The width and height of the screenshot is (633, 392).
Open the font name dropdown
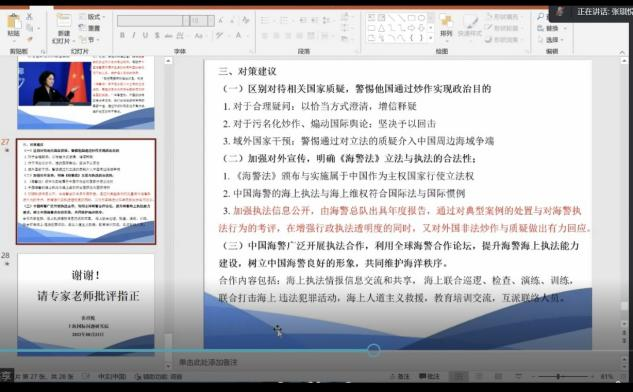pos(186,21)
